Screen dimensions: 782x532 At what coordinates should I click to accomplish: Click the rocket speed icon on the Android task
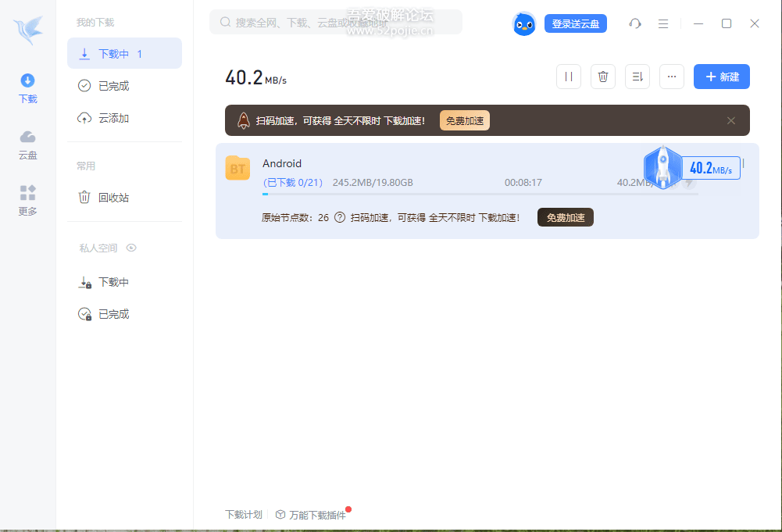[663, 167]
